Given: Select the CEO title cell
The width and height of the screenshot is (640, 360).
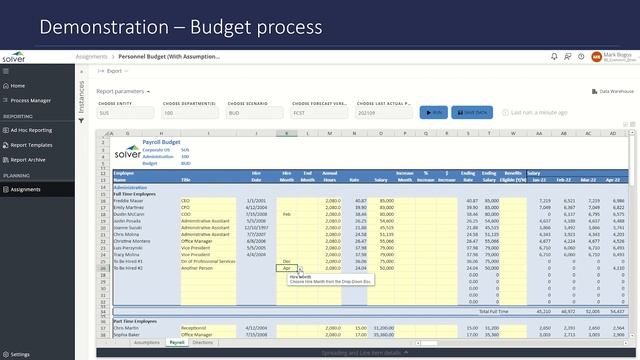Looking at the screenshot, I should click(208, 201).
